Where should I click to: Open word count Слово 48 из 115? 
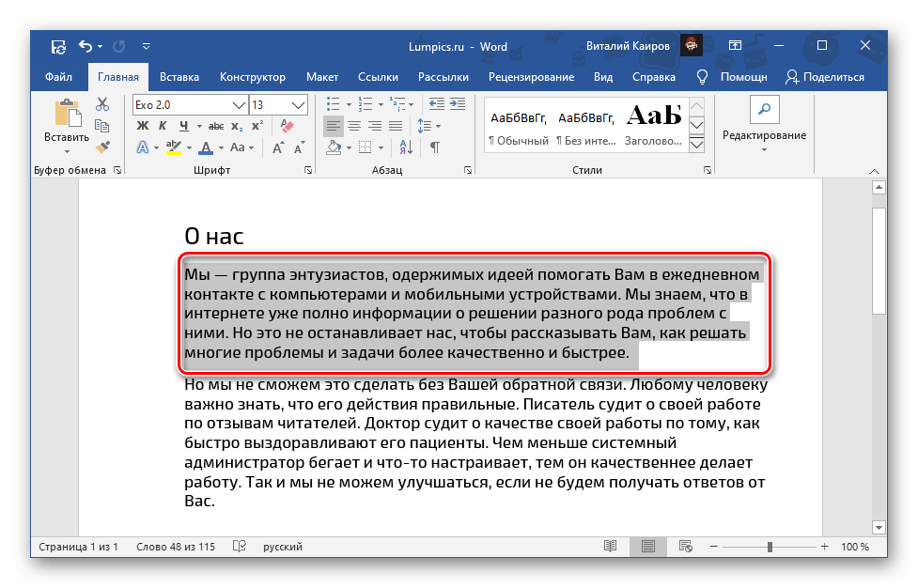click(x=176, y=547)
